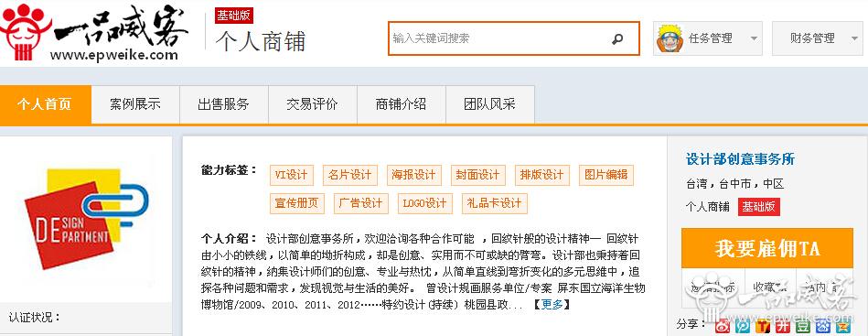Click the search magnifier icon
Screen dimensions: 868x336
617,38
